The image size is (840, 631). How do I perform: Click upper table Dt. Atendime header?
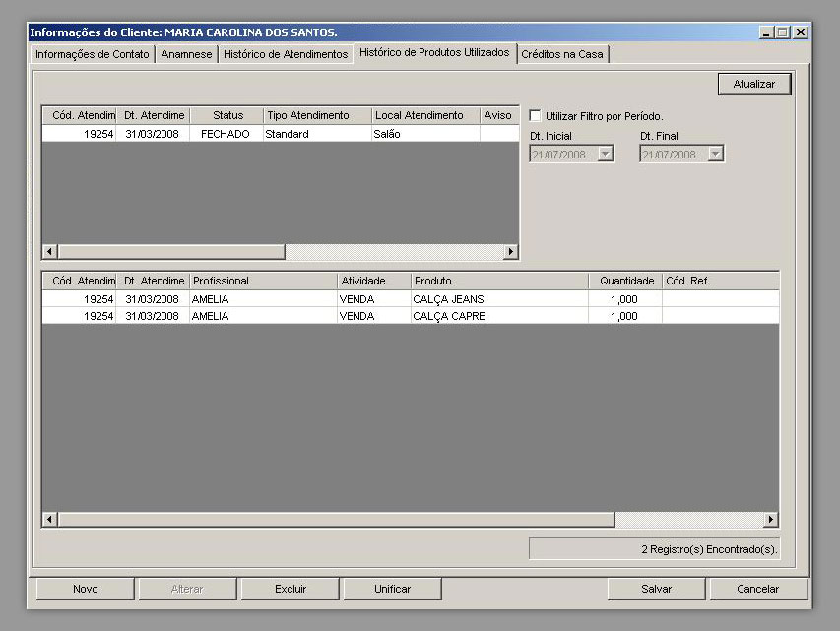(154, 115)
